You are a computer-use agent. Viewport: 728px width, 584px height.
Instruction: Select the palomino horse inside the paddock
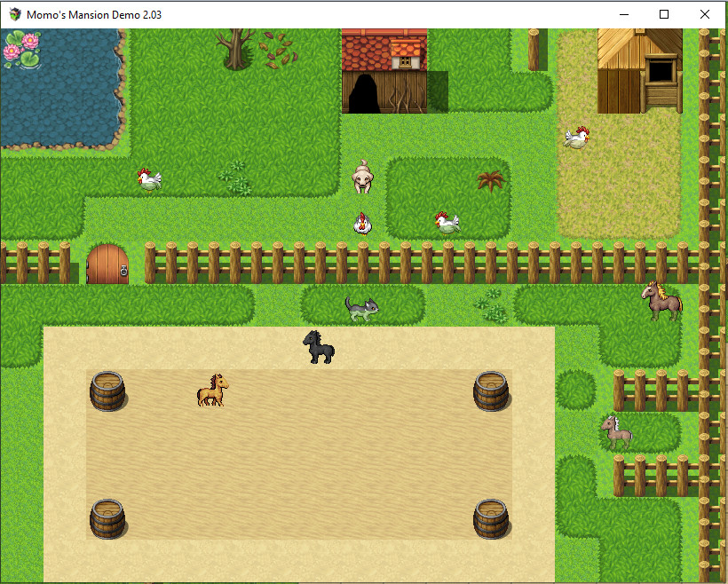(x=210, y=388)
